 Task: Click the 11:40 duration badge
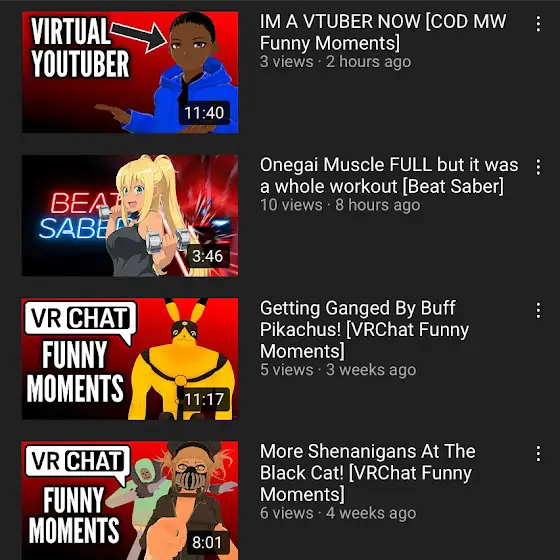204,113
